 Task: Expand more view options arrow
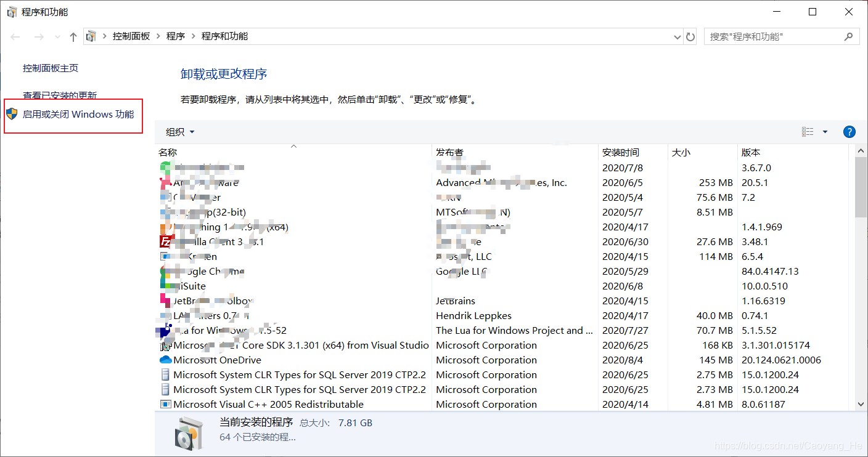[825, 132]
